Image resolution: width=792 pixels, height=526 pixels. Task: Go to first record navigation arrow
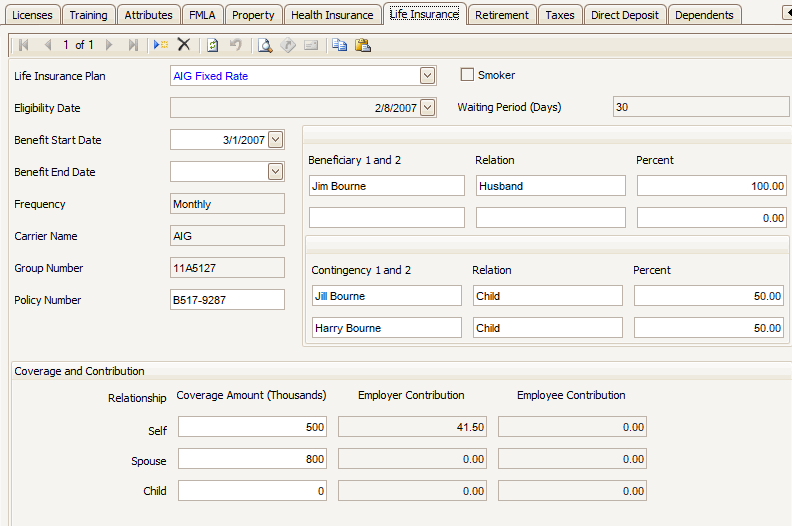[24, 45]
